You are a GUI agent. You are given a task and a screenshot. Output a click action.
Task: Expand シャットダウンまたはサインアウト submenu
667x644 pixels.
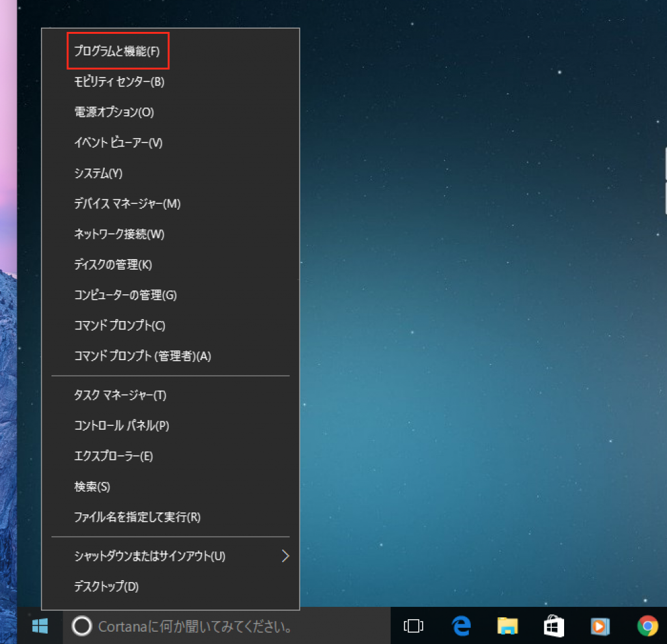click(149, 557)
